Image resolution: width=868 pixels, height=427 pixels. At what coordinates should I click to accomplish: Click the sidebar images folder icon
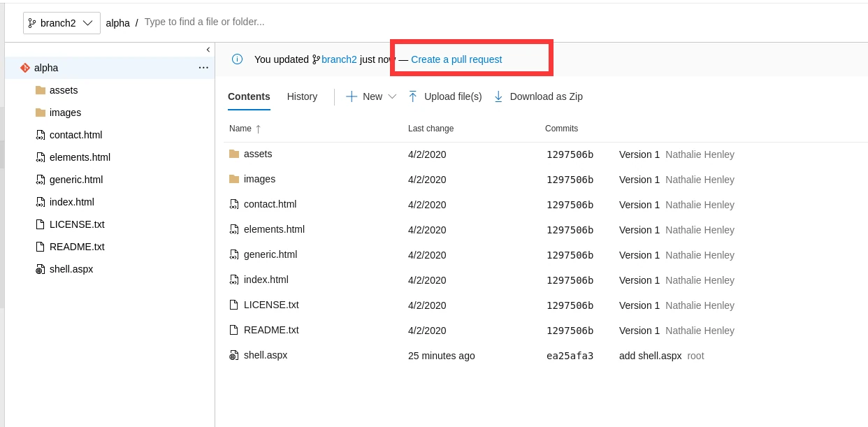pyautogui.click(x=40, y=113)
